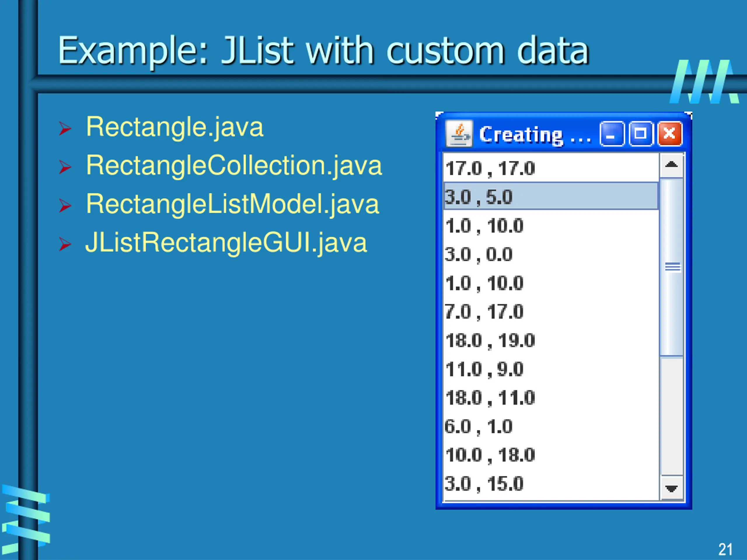
Task: Select the '1.0 , 10.0' row above '7.0 , 17.0'
Action: tap(551, 283)
